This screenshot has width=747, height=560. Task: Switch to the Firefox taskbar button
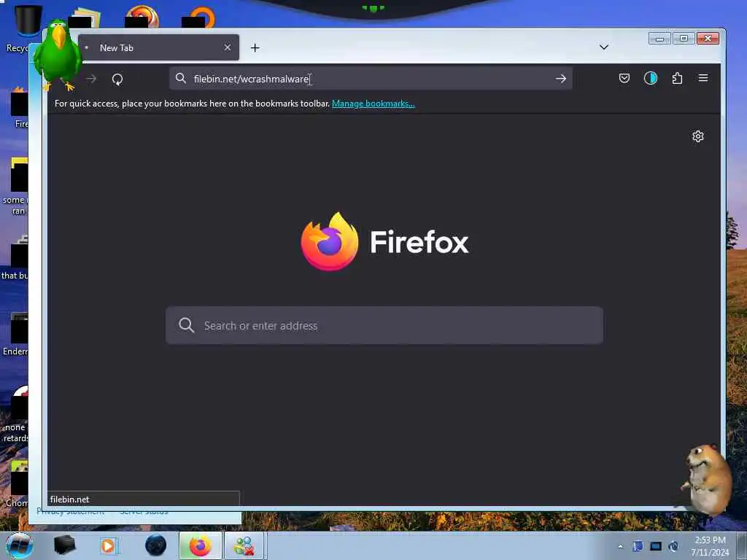tap(200, 545)
